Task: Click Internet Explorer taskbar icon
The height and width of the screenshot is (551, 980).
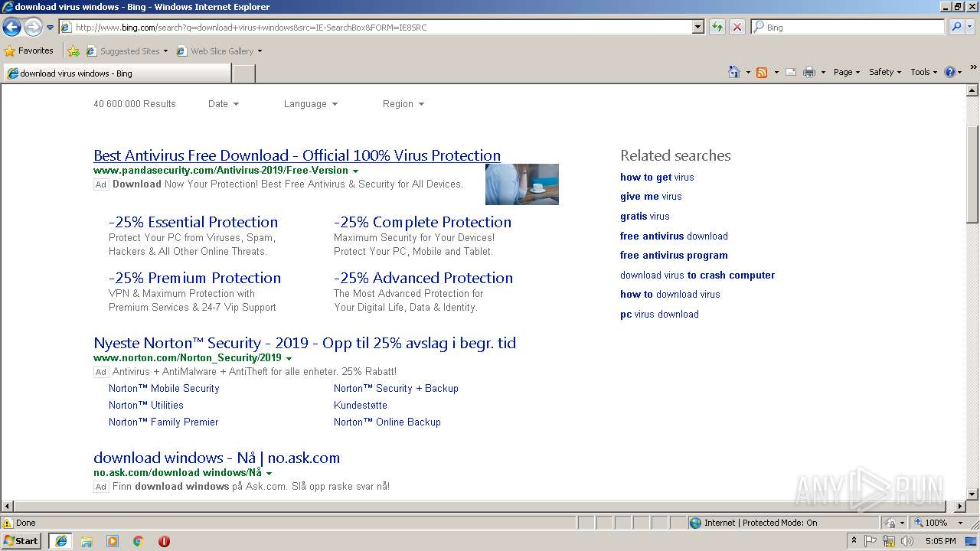Action: click(60, 541)
